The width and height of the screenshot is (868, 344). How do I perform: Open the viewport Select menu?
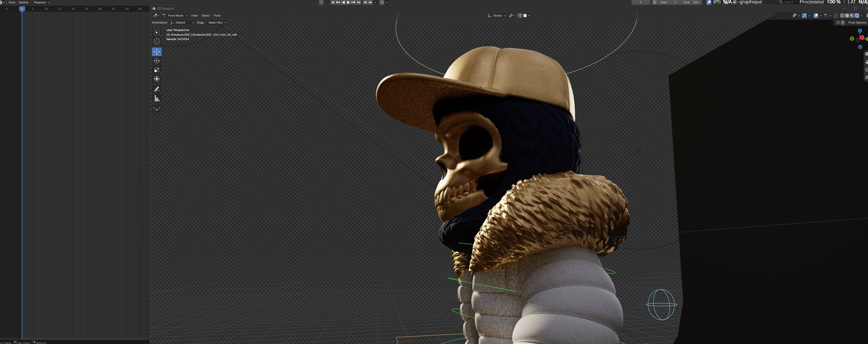click(206, 15)
